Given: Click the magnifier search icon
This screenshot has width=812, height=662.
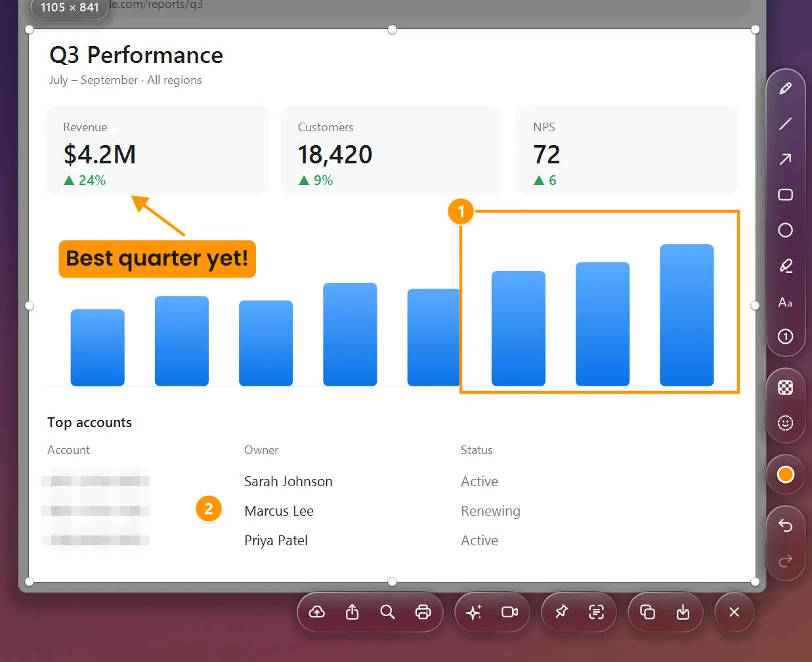Looking at the screenshot, I should (388, 612).
